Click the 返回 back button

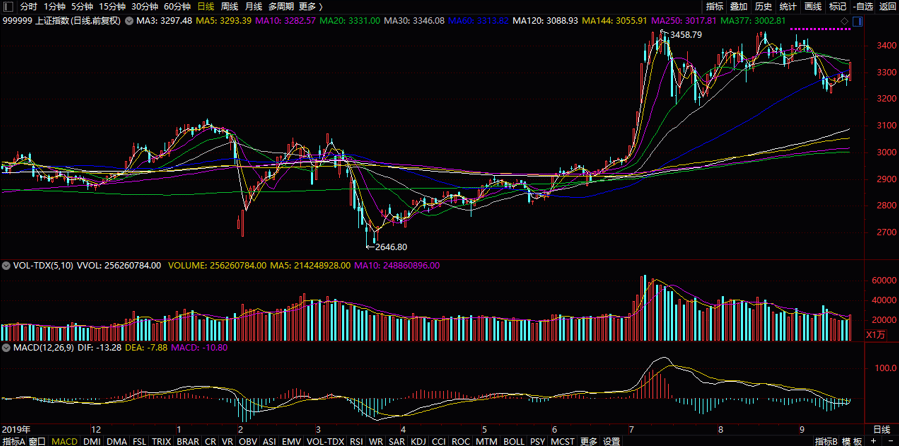click(x=887, y=6)
